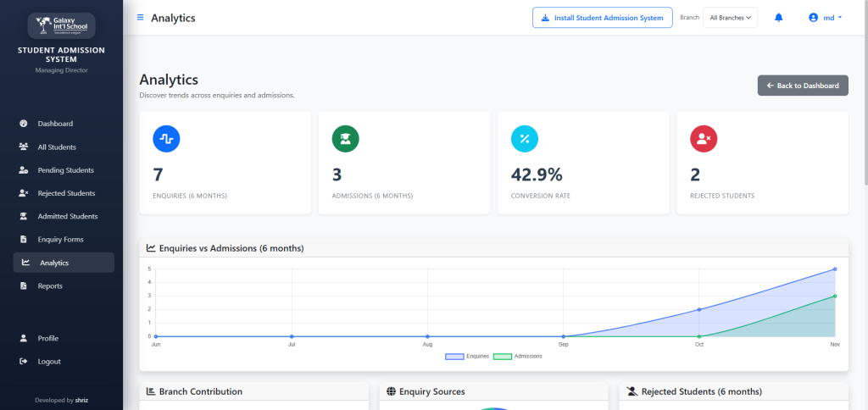The height and width of the screenshot is (410, 868).
Task: Click the red rejected students icon
Action: (x=703, y=138)
